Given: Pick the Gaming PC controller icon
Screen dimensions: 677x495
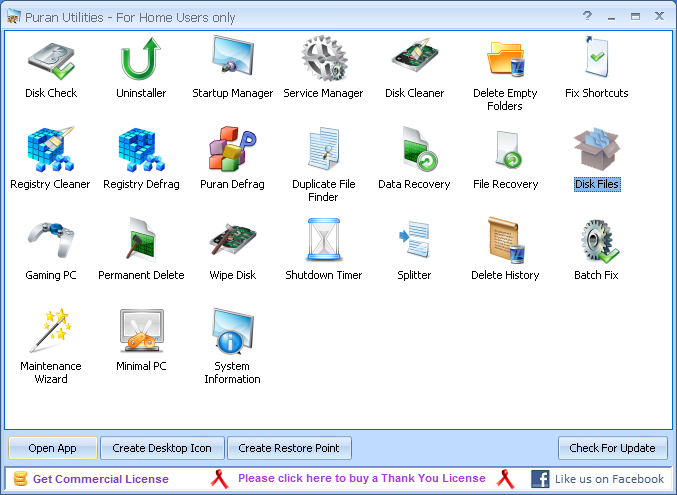Looking at the screenshot, I should (x=51, y=239).
